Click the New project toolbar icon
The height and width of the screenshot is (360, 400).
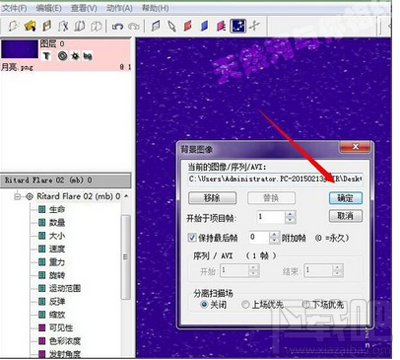point(13,26)
